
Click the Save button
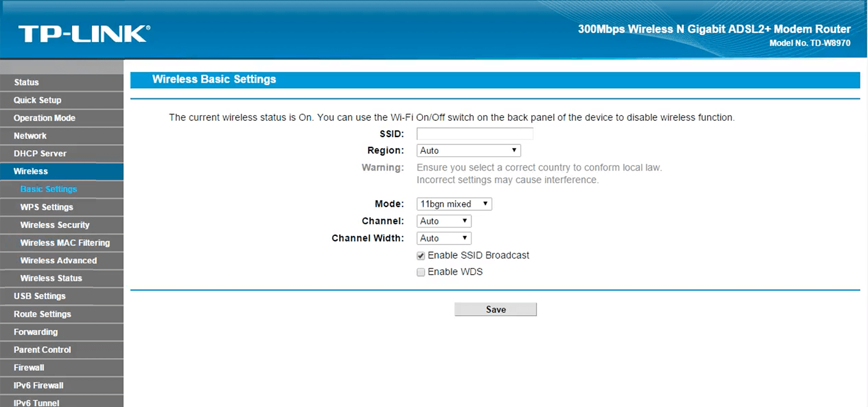click(x=495, y=310)
